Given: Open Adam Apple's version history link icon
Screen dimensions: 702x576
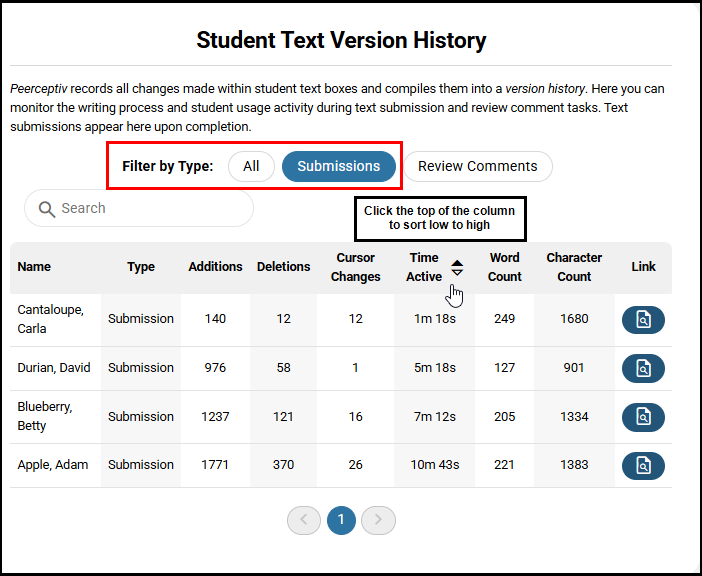Looking at the screenshot, I should click(x=643, y=465).
